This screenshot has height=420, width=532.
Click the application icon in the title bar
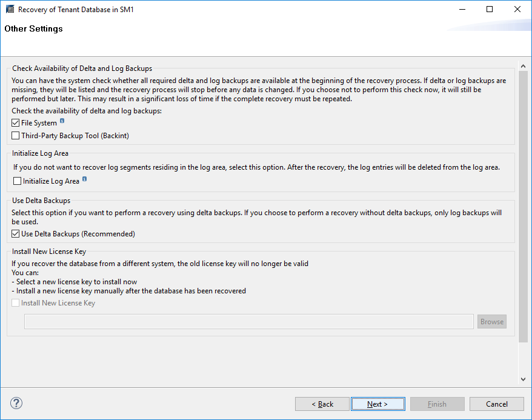coord(10,10)
